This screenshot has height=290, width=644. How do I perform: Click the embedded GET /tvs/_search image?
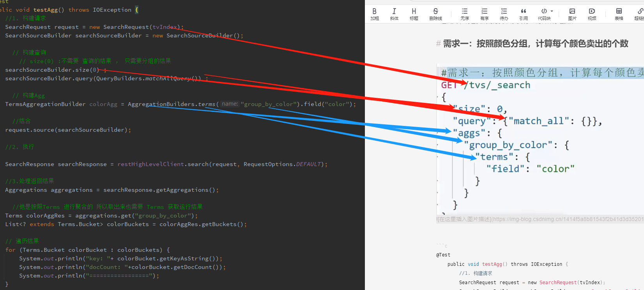540,140
